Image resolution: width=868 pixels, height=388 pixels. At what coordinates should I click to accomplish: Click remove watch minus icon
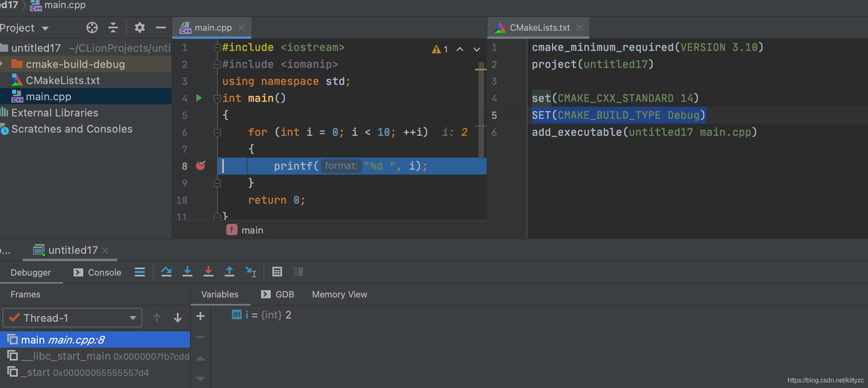tap(200, 337)
